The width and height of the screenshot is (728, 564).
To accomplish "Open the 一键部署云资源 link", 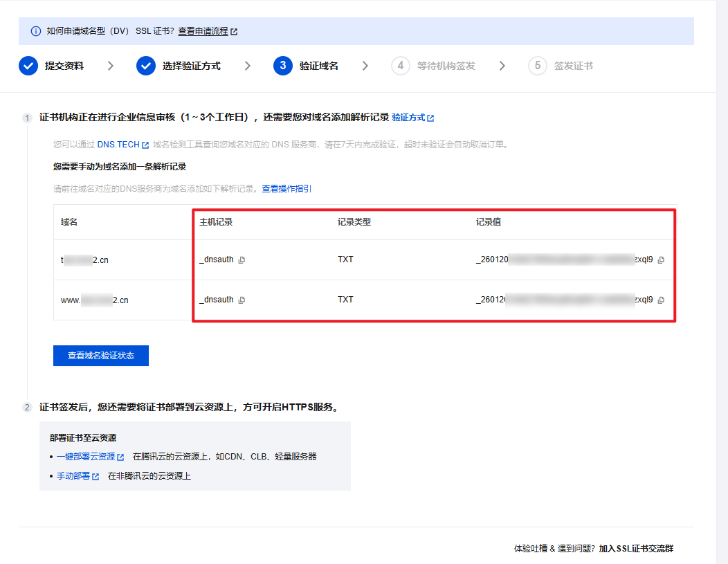I will (x=86, y=456).
